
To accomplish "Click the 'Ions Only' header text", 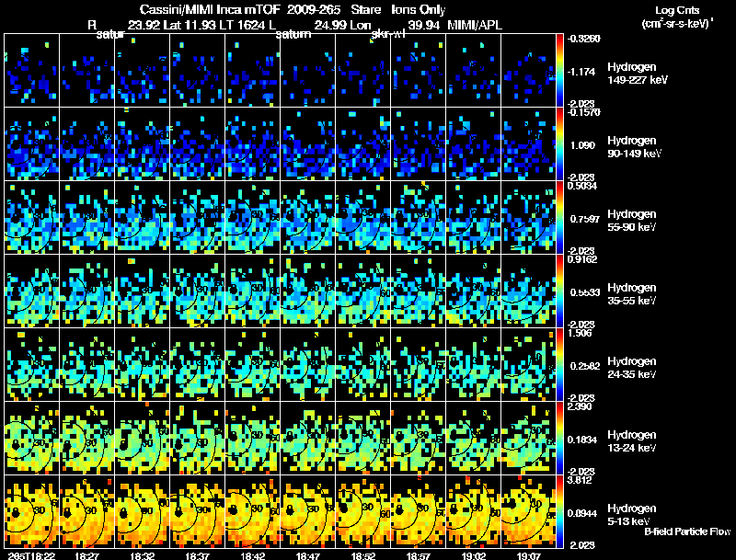I will 419,9.
